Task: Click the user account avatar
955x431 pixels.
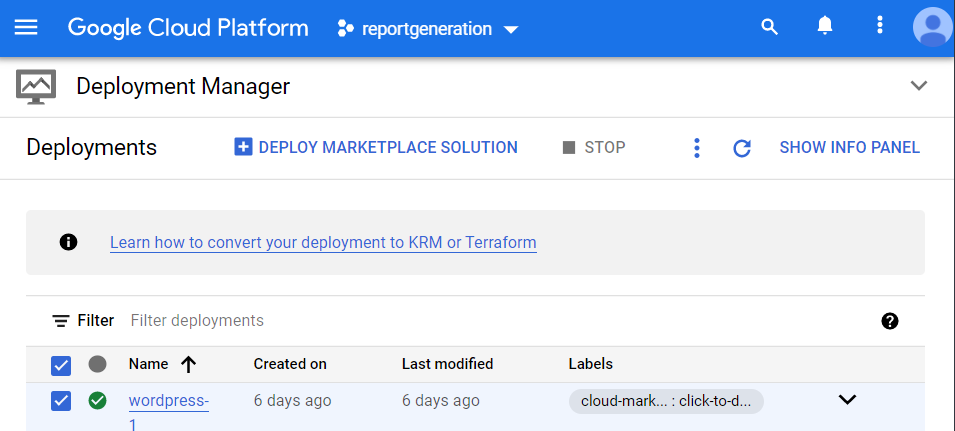Action: click(x=932, y=27)
